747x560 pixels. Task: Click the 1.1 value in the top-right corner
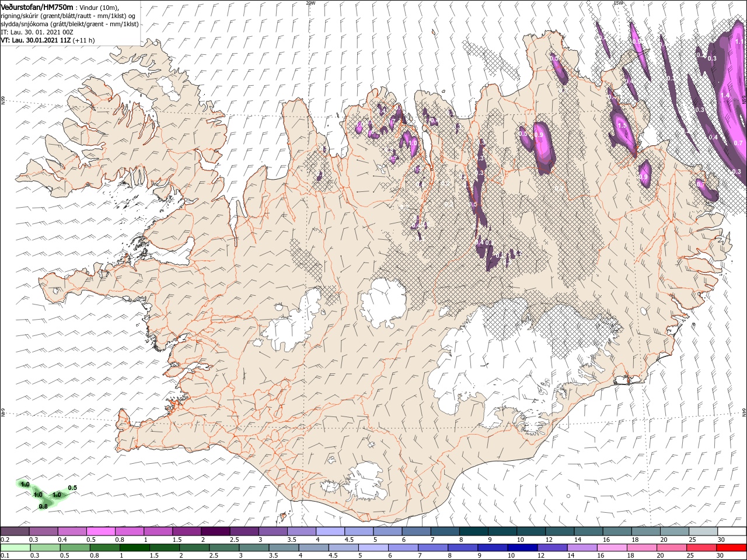(x=739, y=42)
